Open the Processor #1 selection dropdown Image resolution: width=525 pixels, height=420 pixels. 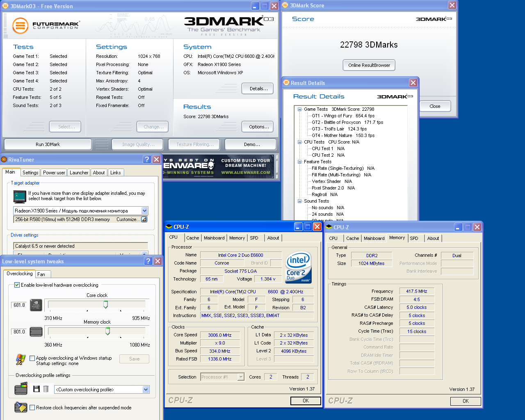coord(241,377)
